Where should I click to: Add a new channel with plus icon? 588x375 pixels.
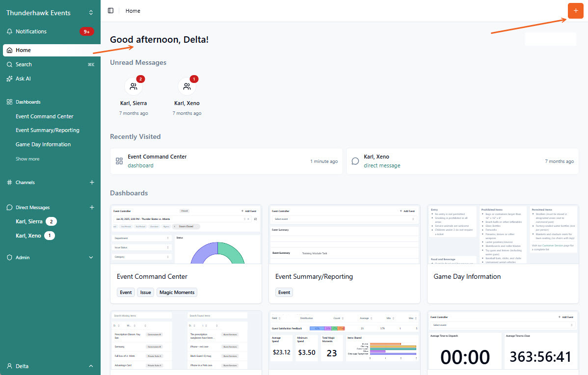click(x=92, y=182)
